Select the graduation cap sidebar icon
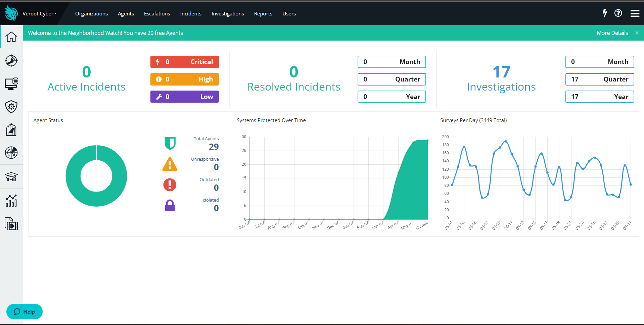Viewport: 644px width, 325px height. (x=11, y=177)
